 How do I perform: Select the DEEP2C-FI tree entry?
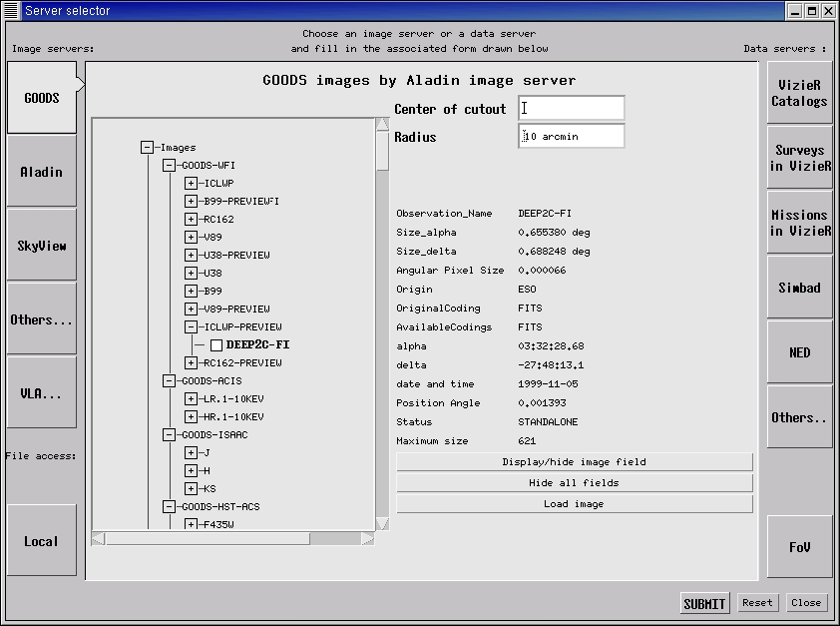(x=257, y=344)
